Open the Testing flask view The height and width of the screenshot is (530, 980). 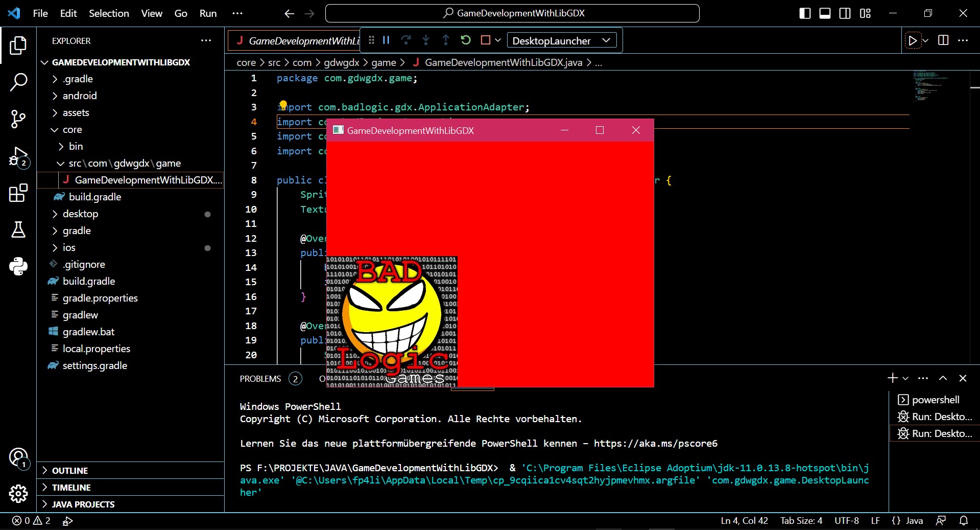18,230
